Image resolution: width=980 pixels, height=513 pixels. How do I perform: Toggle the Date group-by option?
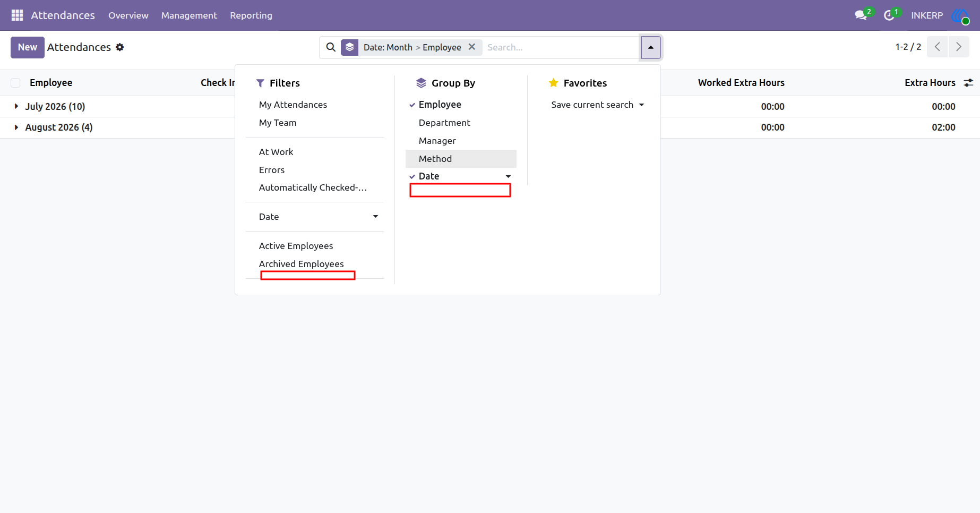461,176
